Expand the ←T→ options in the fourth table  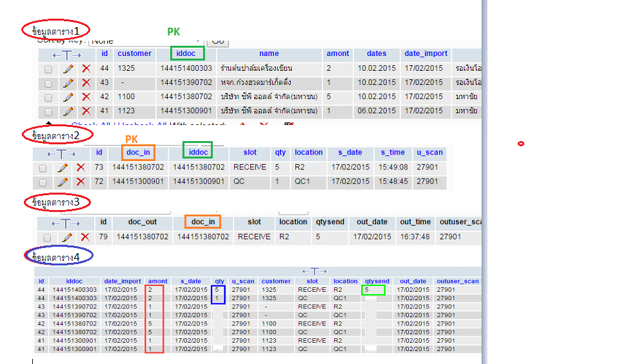click(314, 272)
